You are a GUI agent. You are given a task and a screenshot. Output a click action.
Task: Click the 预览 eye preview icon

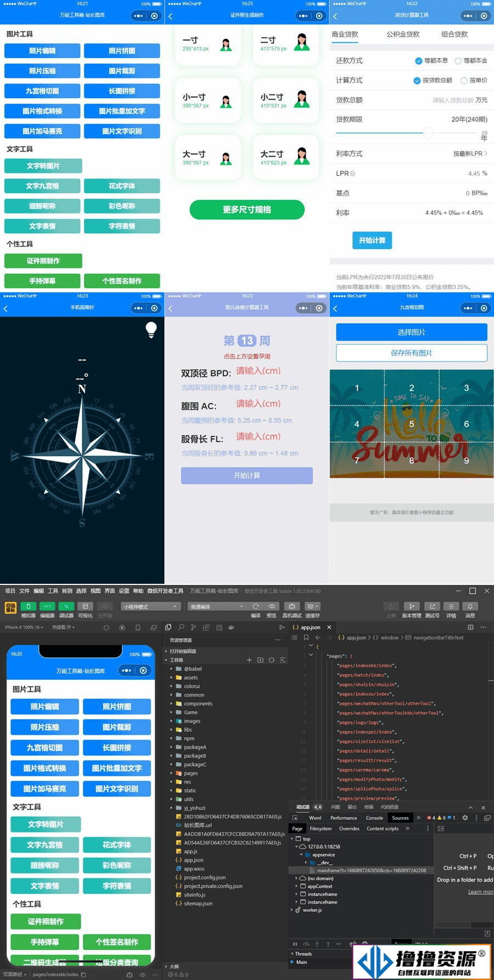point(272,606)
